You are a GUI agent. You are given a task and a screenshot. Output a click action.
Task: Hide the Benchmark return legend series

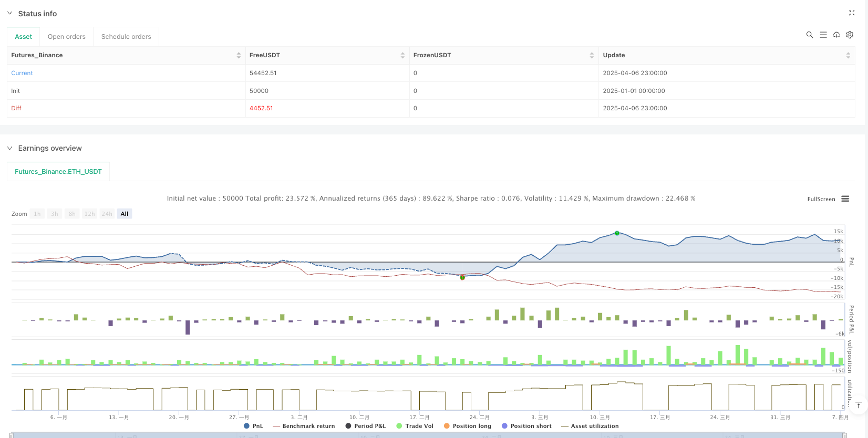click(304, 426)
